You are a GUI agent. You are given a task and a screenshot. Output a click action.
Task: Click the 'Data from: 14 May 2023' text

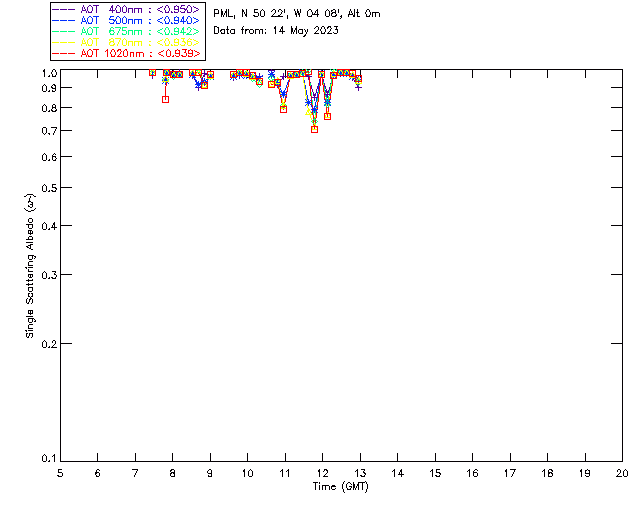coord(276,31)
